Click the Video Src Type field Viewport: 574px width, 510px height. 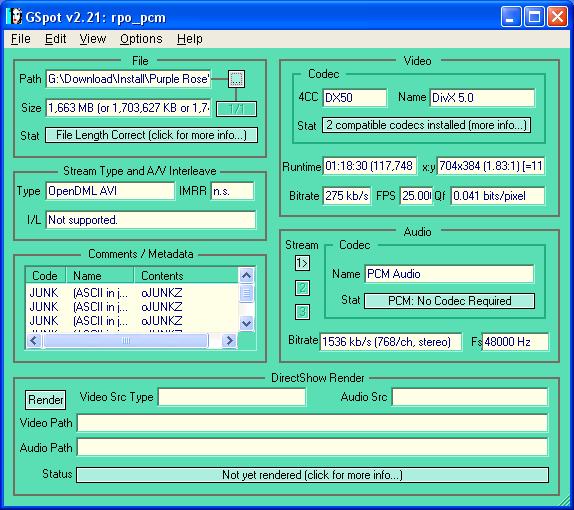pyautogui.click(x=232, y=397)
